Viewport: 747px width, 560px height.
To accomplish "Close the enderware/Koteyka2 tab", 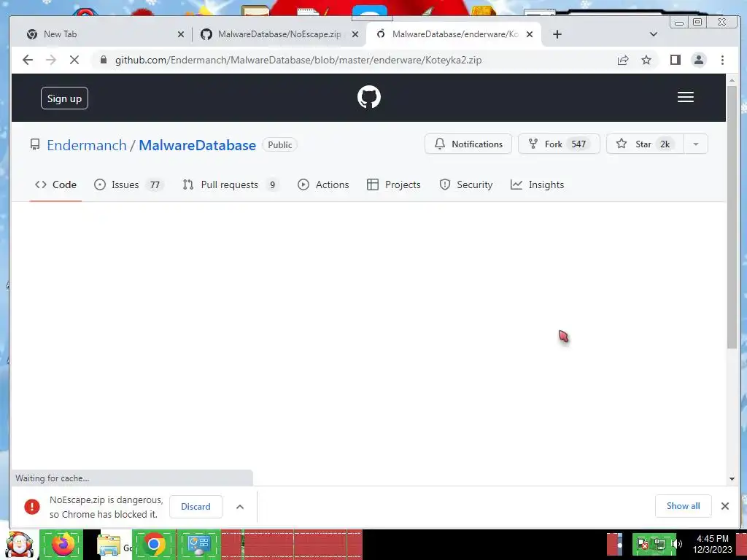I will click(530, 34).
